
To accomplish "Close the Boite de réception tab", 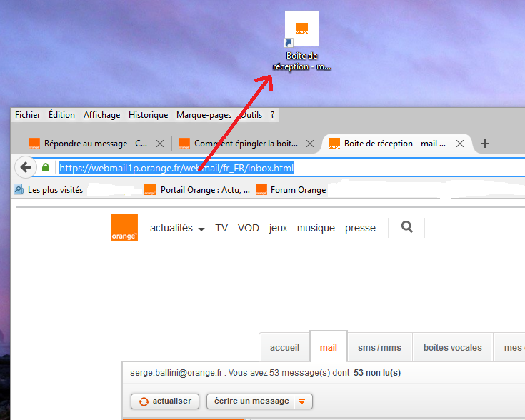I will point(460,144).
